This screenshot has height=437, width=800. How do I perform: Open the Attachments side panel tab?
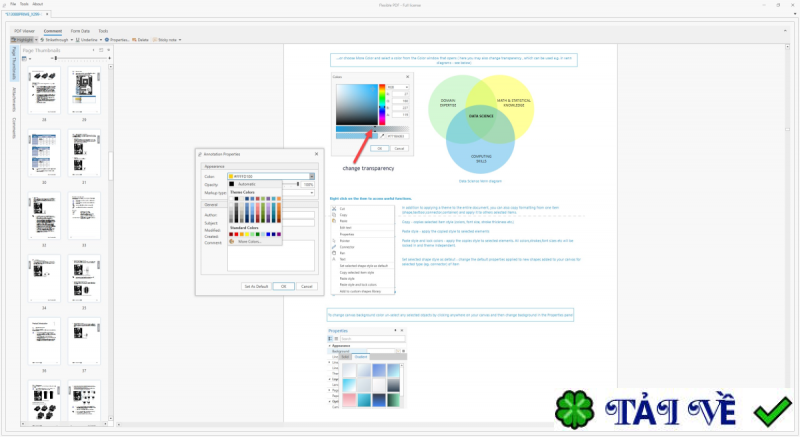coord(14,99)
